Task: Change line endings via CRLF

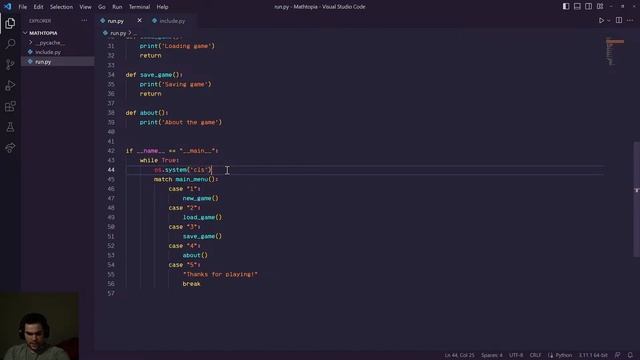Action: 535,355
